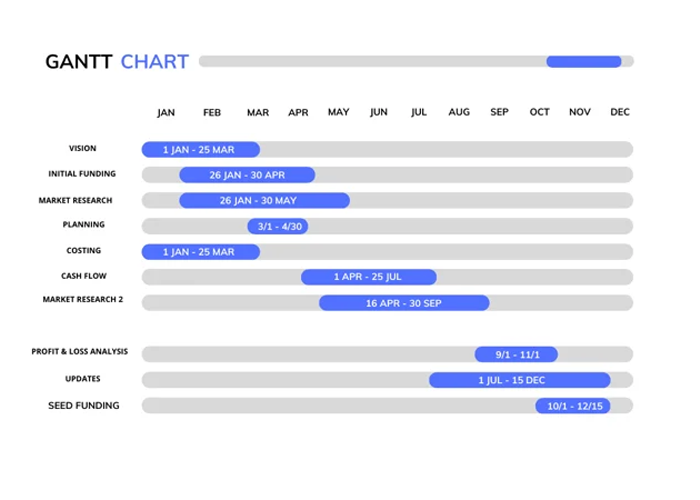Select the 1 Jul - 15 Dec bar
This screenshot has width=700, height=500.
519,380
